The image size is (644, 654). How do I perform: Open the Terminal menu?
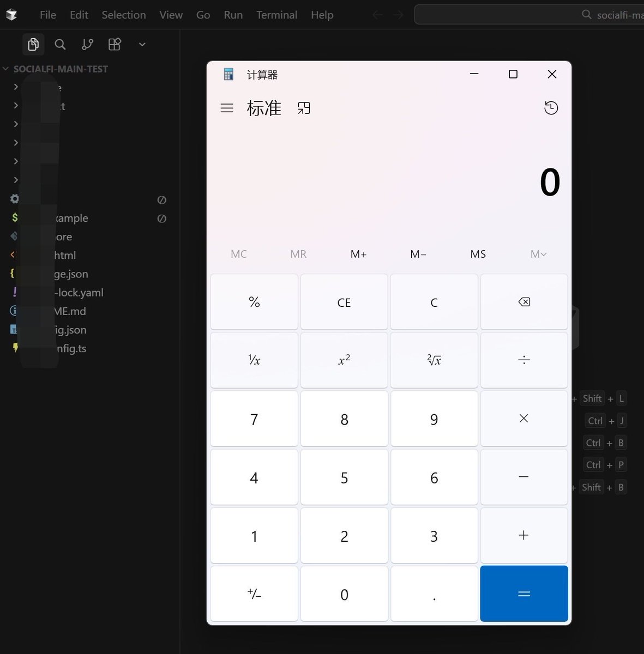pos(277,15)
